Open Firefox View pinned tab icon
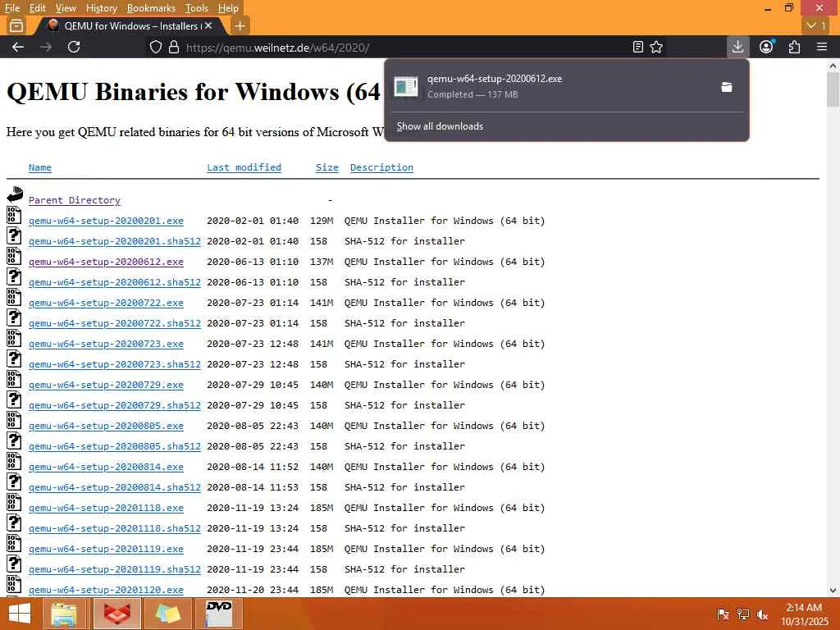Viewport: 840px width, 630px height. pyautogui.click(x=16, y=25)
